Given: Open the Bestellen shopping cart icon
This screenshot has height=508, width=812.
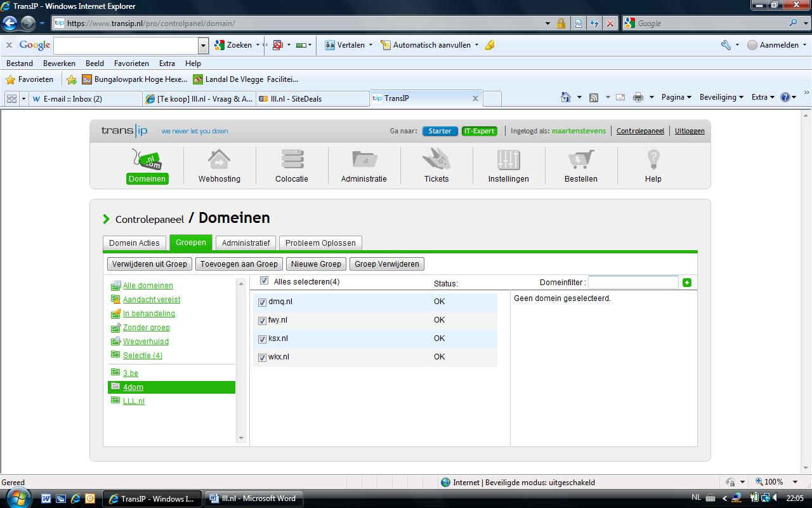Looking at the screenshot, I should (580, 160).
